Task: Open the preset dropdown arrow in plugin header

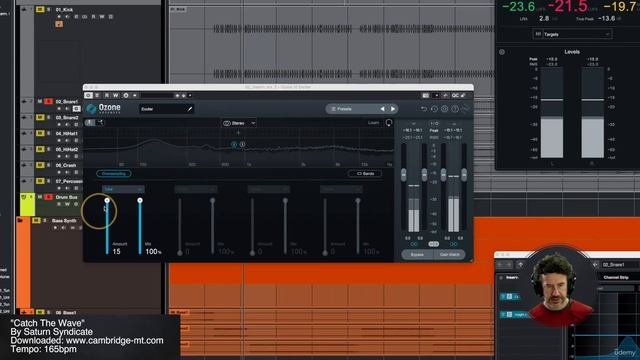Action: (190, 96)
